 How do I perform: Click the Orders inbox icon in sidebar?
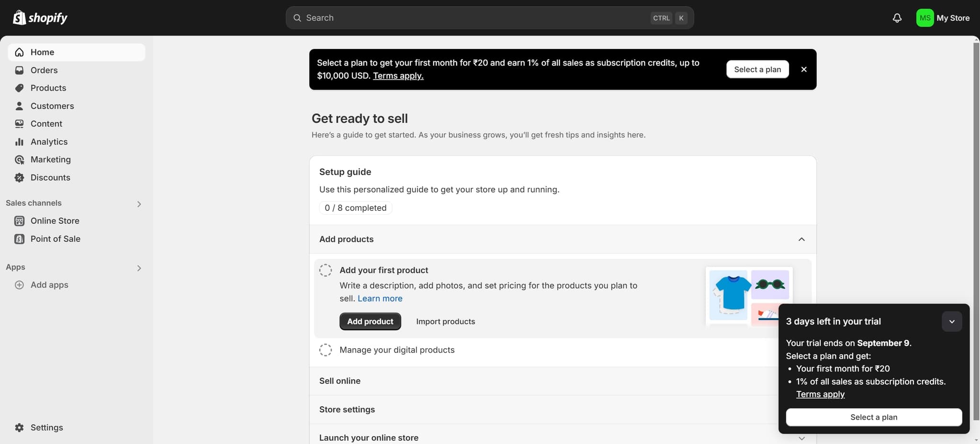[x=19, y=70]
